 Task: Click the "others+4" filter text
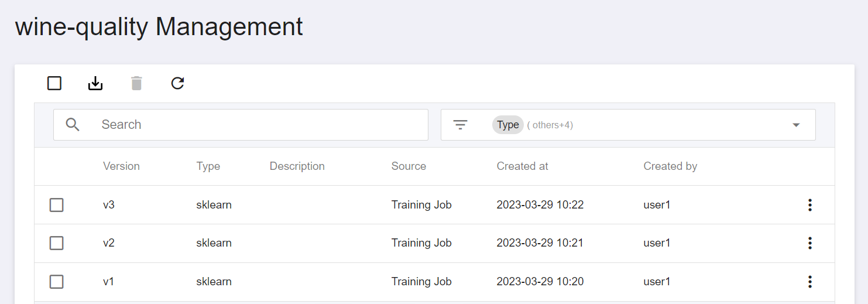pos(550,125)
